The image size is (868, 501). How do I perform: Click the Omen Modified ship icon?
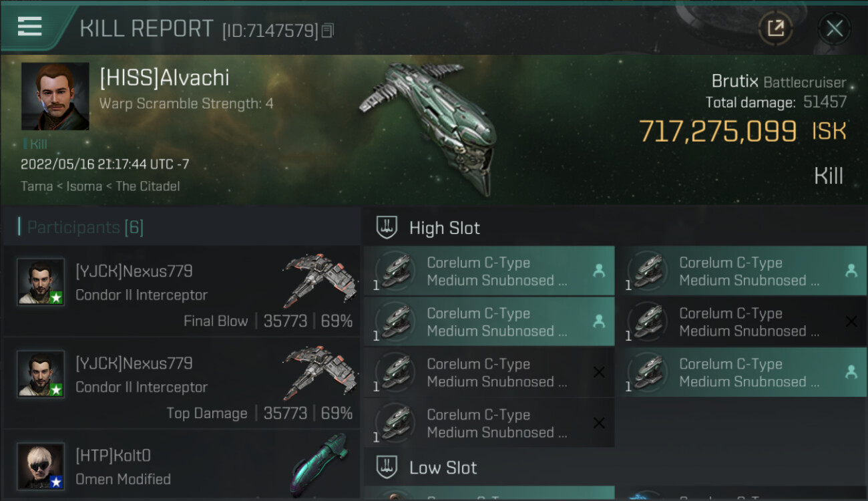coord(320,464)
